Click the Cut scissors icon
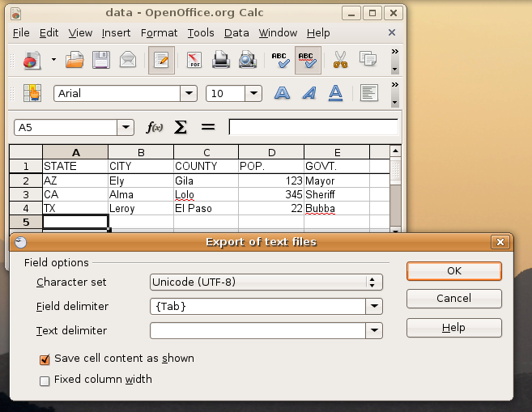 [x=340, y=60]
